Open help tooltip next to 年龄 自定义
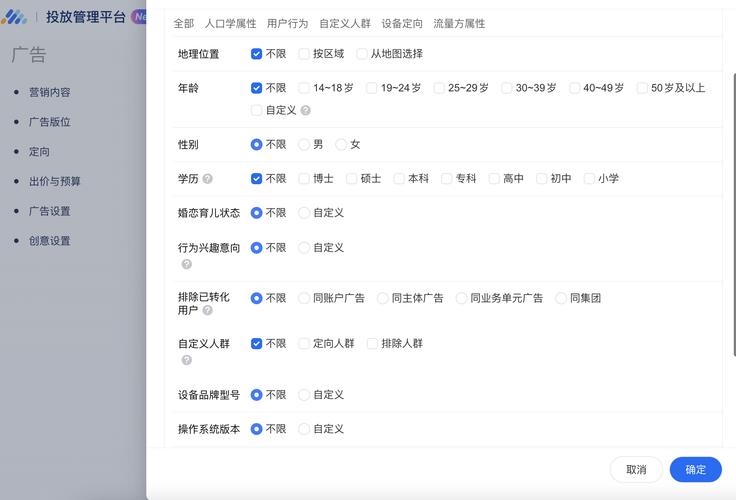The height and width of the screenshot is (500, 736). click(305, 110)
